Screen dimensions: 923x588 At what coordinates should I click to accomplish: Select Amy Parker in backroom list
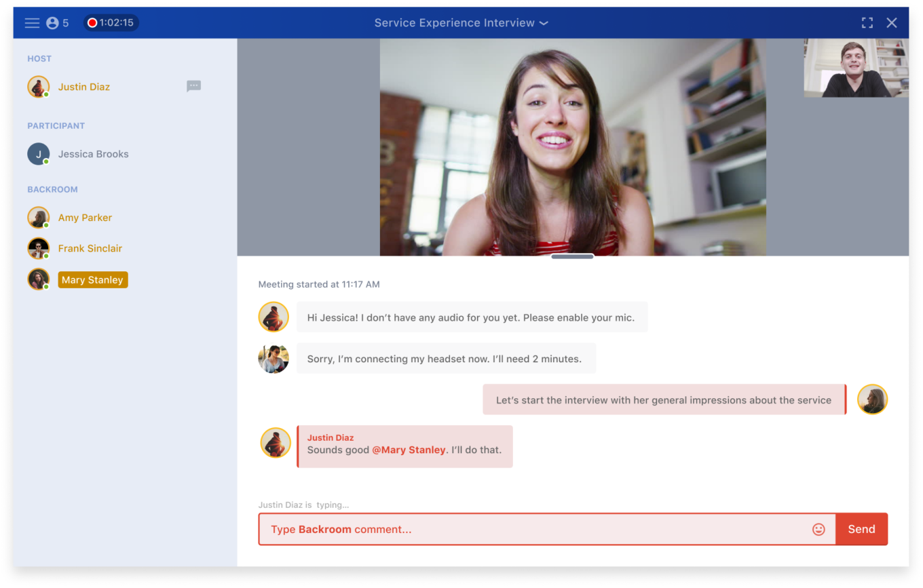pyautogui.click(x=85, y=218)
